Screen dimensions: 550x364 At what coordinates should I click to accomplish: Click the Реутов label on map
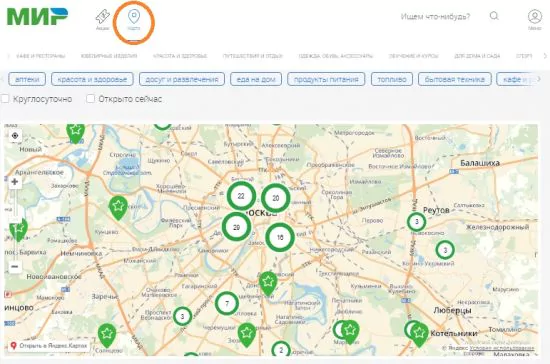pos(436,210)
